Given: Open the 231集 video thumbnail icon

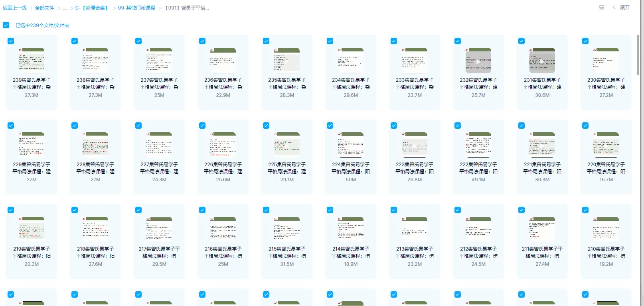Looking at the screenshot, I should 542,61.
